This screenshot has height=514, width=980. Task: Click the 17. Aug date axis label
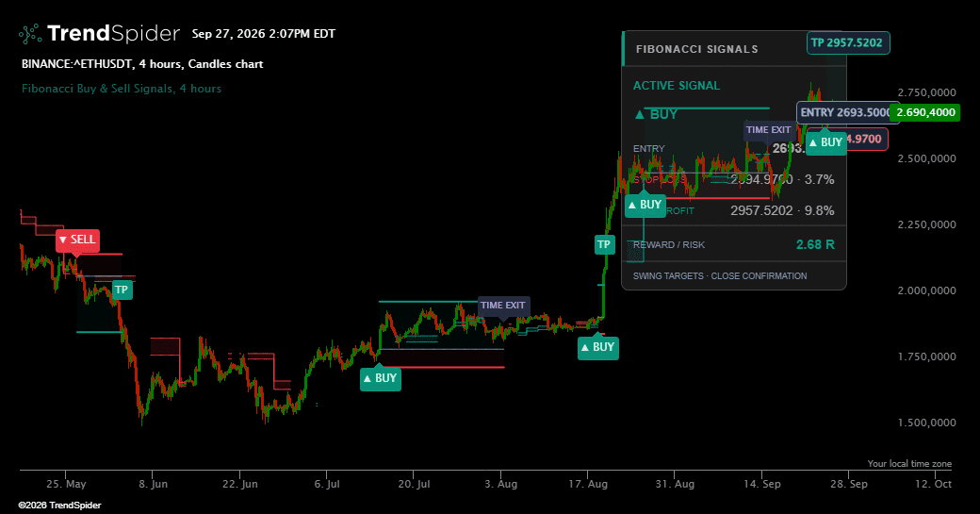point(588,484)
